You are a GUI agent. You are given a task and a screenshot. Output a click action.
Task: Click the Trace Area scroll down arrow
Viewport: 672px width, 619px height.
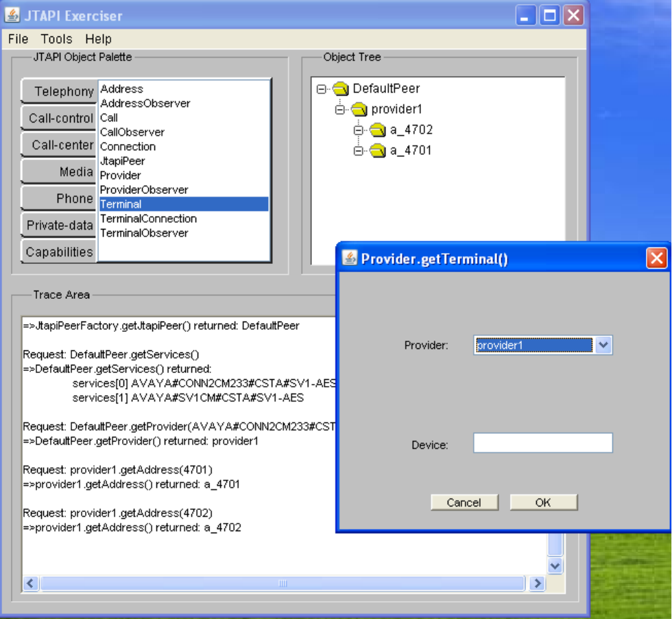click(555, 566)
